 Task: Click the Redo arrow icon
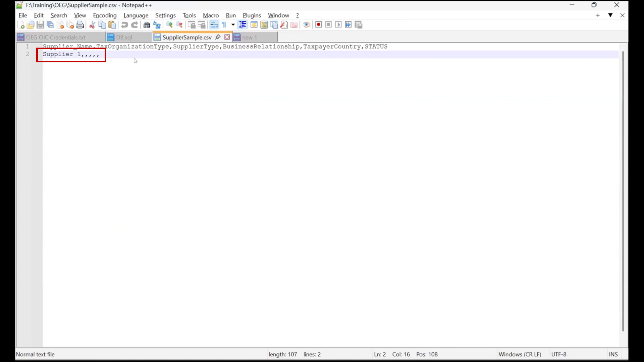point(135,25)
